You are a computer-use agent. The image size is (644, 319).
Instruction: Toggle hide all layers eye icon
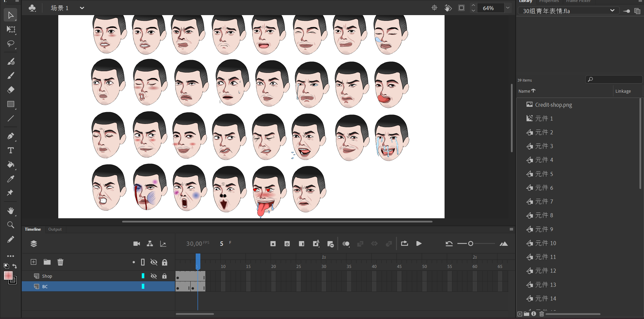154,262
